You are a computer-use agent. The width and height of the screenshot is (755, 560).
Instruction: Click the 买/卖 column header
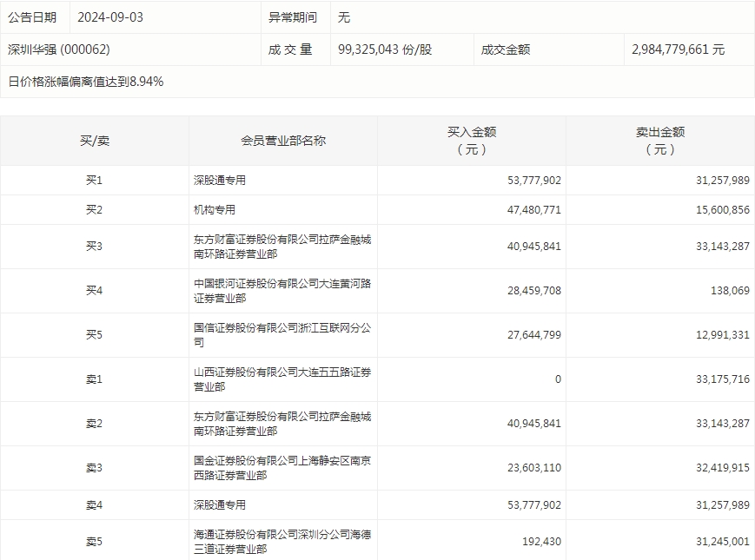click(x=94, y=141)
